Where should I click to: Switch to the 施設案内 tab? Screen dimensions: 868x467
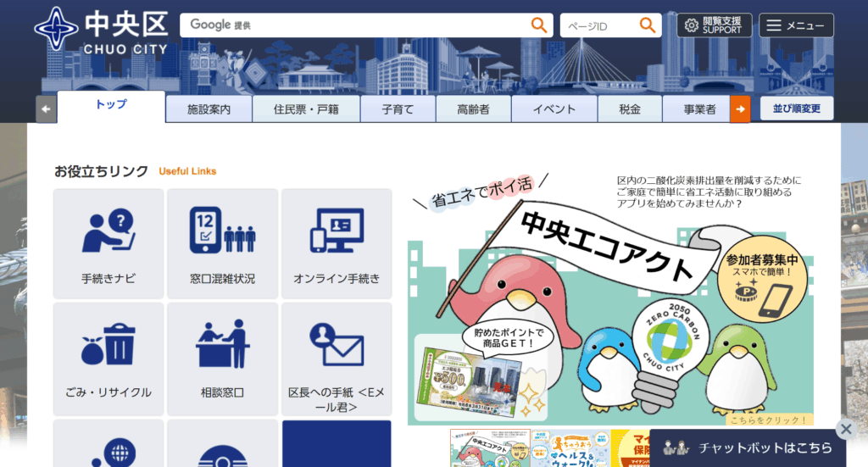point(209,109)
